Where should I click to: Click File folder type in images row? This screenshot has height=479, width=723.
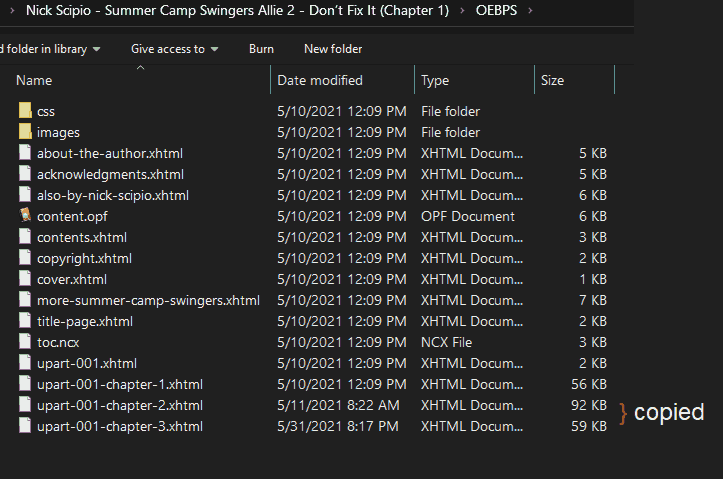450,132
